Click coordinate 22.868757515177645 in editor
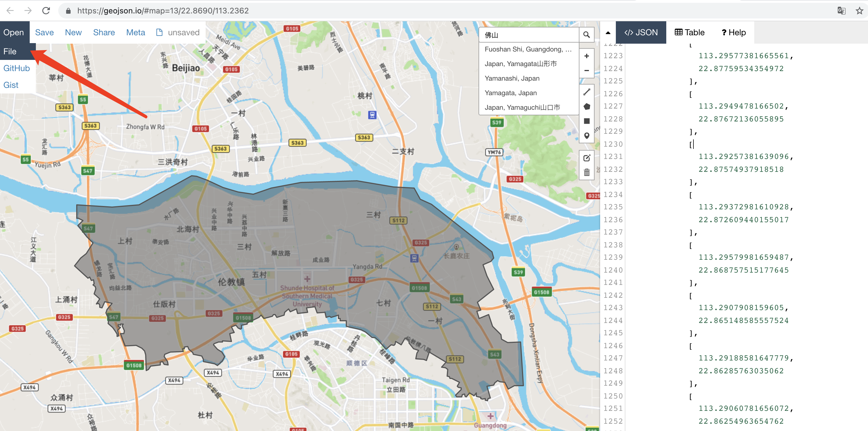This screenshot has height=431, width=868. 744,270
